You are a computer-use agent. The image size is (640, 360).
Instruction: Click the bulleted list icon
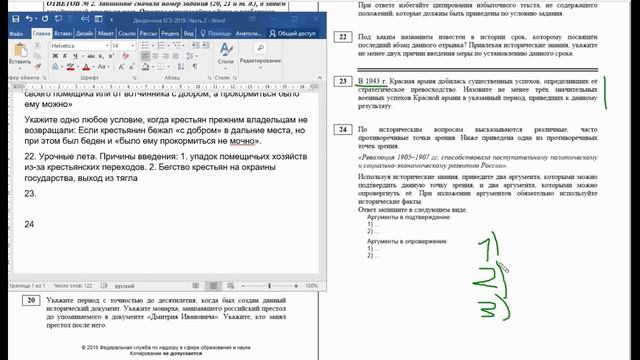click(145, 45)
